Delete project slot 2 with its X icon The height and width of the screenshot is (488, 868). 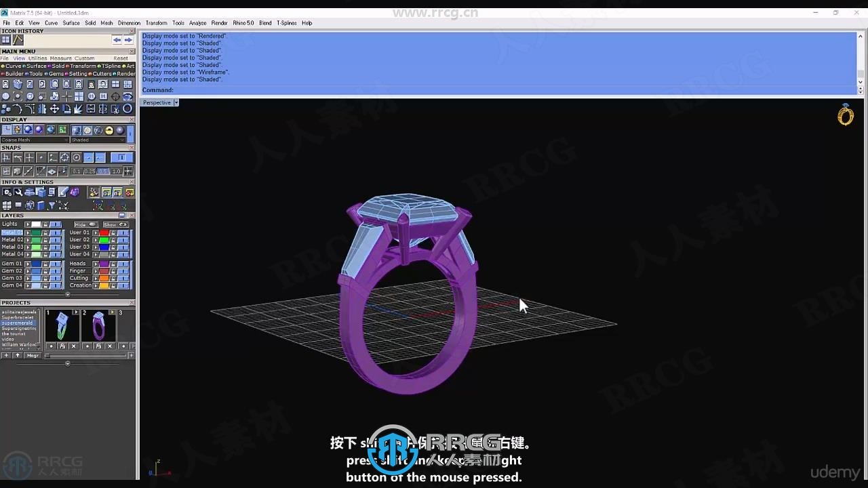tap(110, 346)
